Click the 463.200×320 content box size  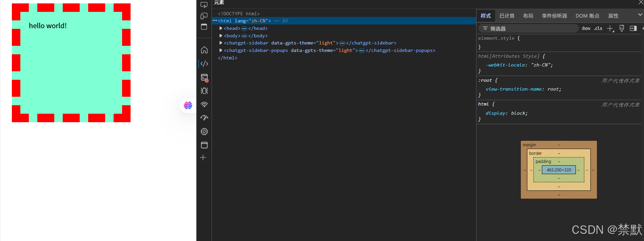[559, 170]
